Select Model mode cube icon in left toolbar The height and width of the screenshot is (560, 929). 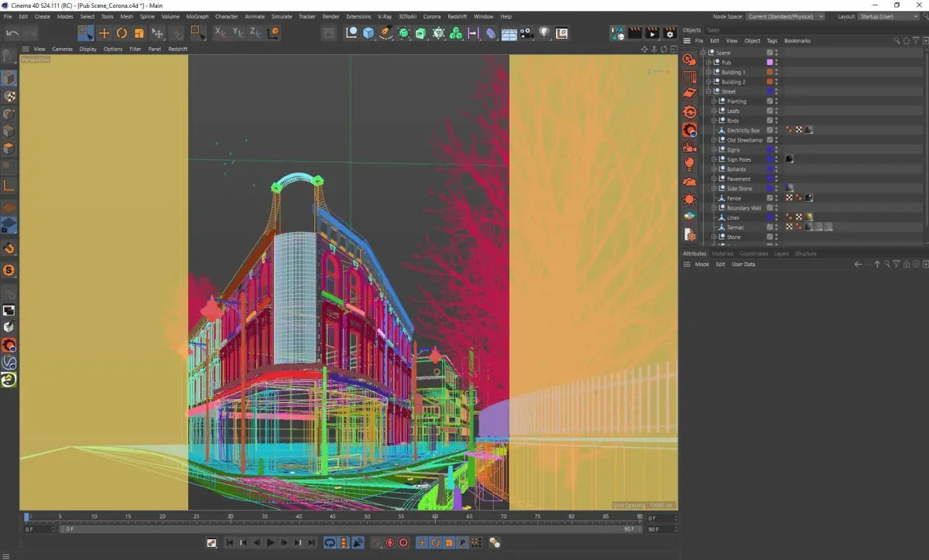(9, 78)
